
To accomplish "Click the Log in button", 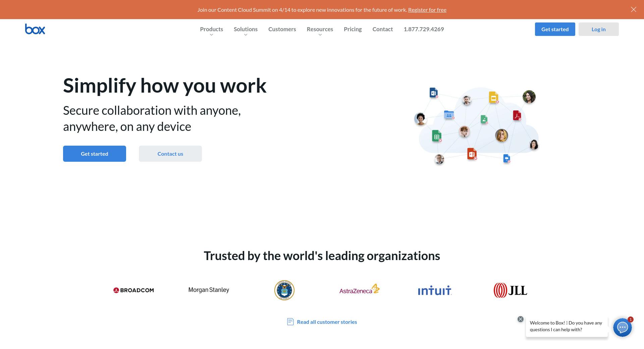I will click(598, 29).
